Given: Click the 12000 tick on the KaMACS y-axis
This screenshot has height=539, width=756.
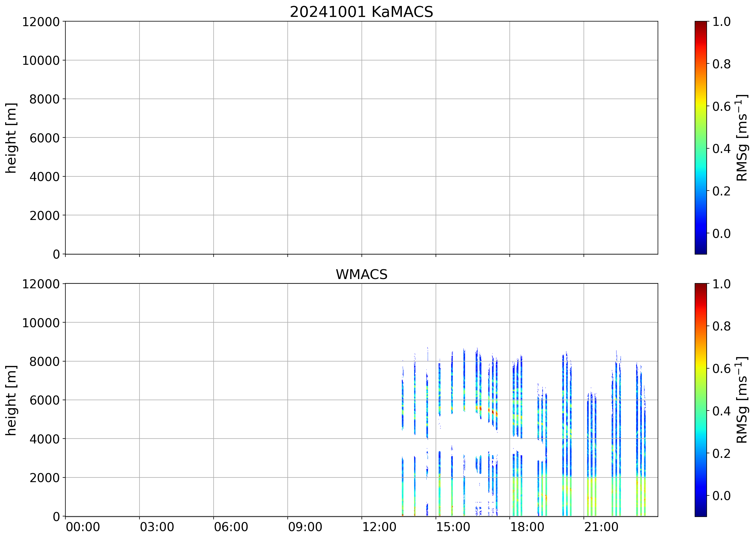Looking at the screenshot, I should 41,22.
